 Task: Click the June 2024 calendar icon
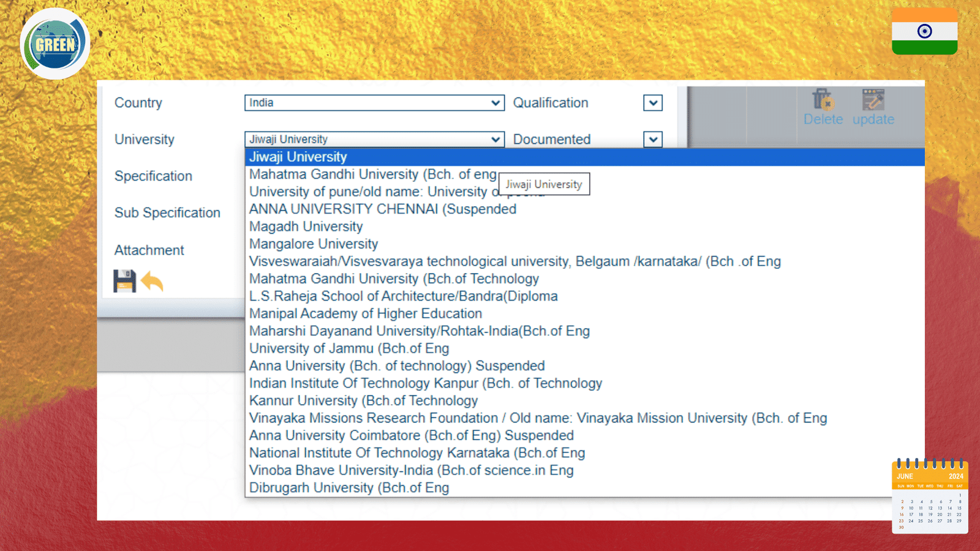(930, 496)
